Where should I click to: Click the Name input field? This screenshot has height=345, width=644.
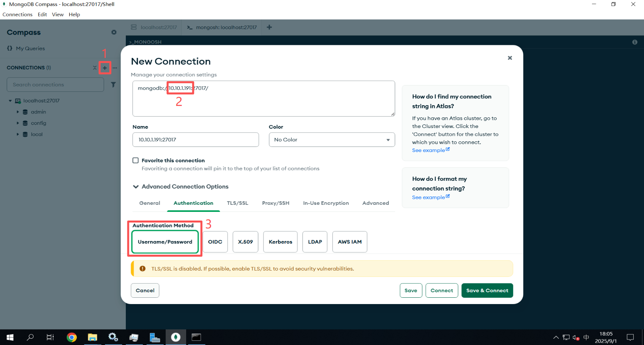(x=196, y=140)
